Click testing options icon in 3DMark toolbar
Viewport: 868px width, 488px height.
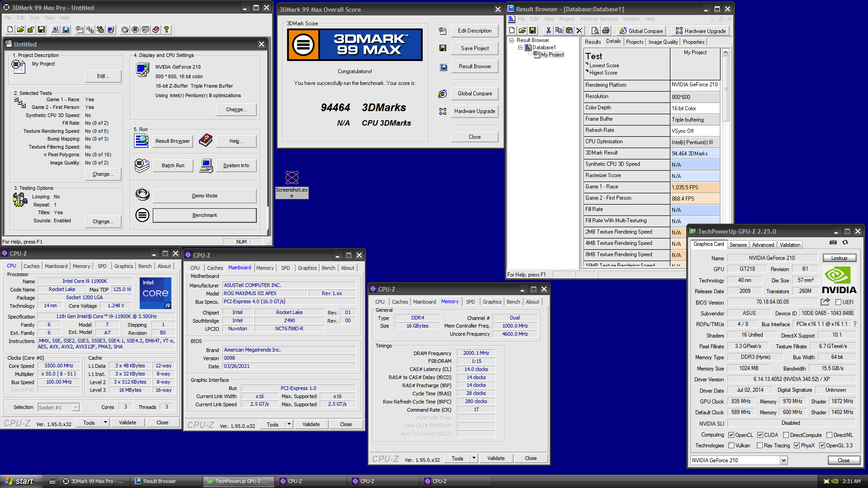[100, 30]
